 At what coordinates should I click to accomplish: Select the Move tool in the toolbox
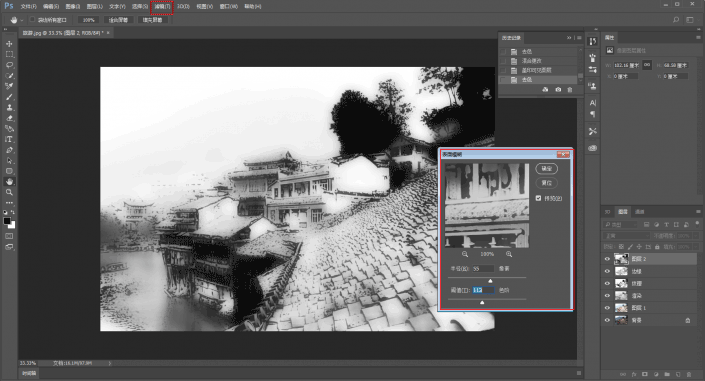9,44
